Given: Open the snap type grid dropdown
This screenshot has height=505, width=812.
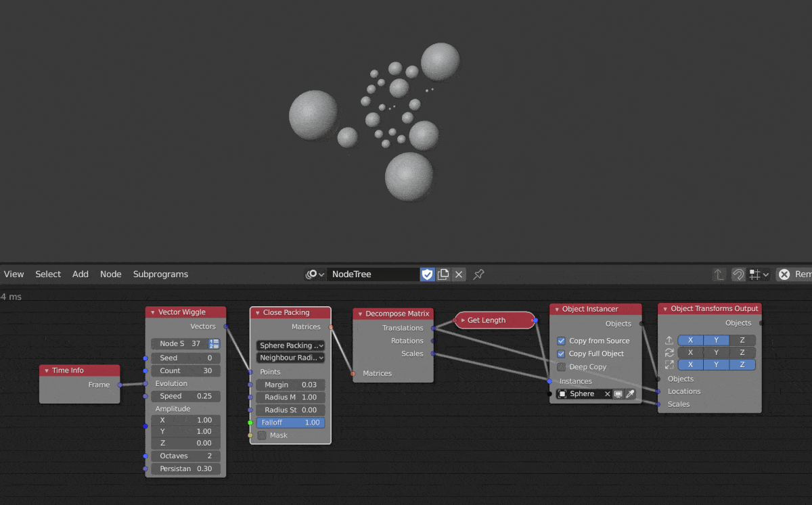Looking at the screenshot, I should point(759,274).
